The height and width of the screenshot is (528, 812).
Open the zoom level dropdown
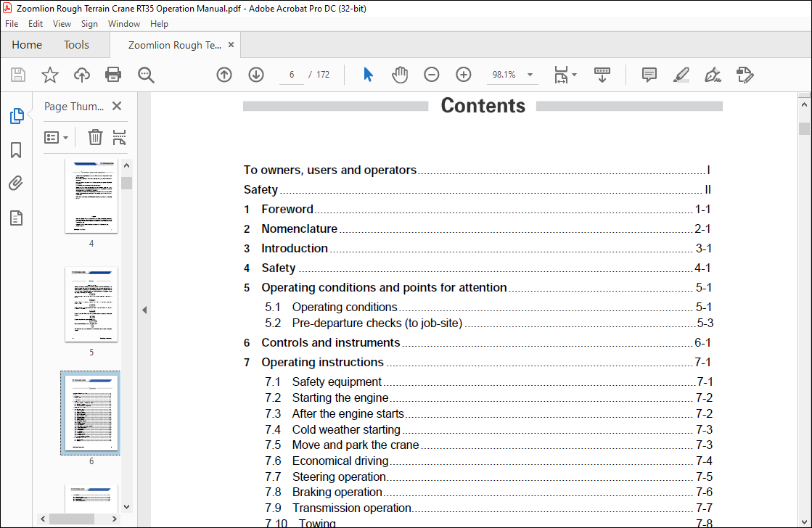(530, 75)
